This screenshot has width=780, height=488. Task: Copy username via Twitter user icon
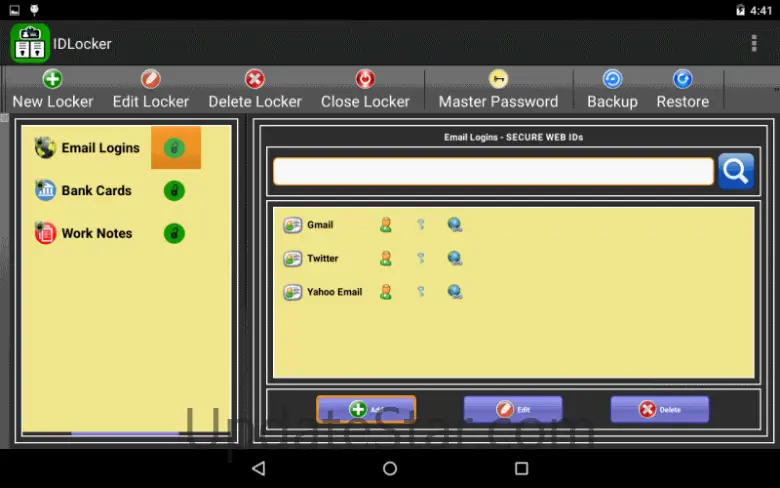[x=386, y=258]
